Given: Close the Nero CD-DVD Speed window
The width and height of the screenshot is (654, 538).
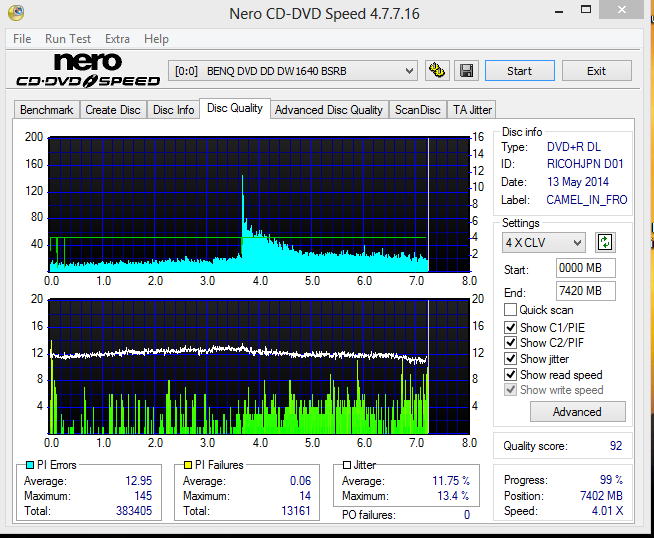Looking at the screenshot, I should point(621,9).
